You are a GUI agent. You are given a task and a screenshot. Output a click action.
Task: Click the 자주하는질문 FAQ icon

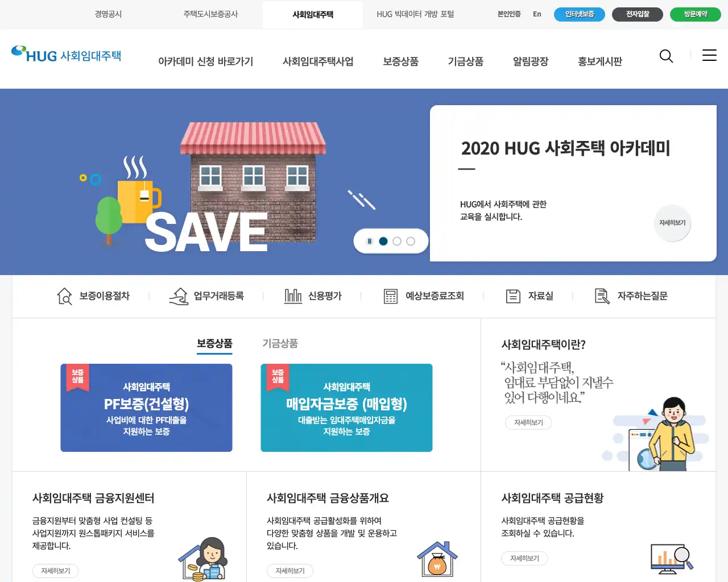602,296
